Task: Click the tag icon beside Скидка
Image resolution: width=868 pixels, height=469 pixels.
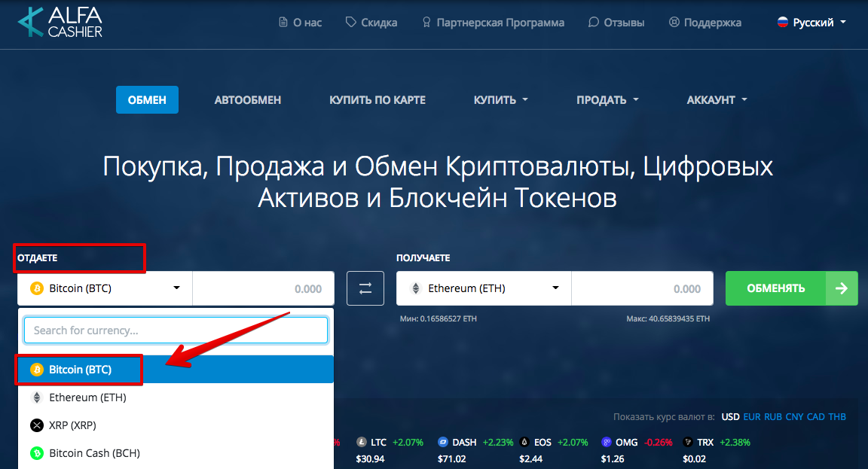Action: point(351,22)
